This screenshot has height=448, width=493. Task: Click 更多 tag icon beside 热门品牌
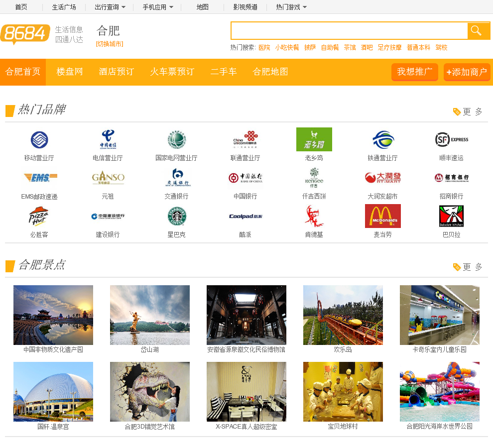tap(457, 112)
